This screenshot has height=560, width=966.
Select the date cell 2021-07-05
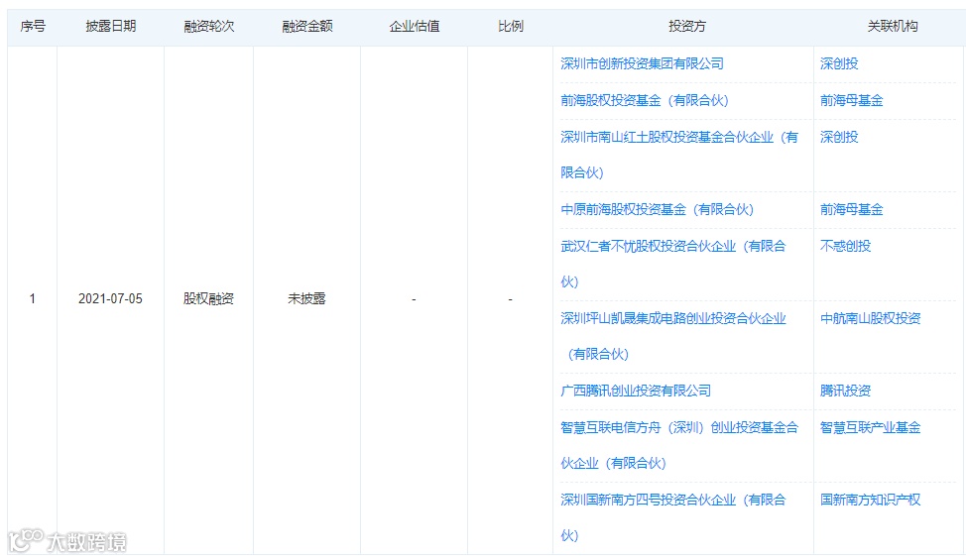(110, 299)
